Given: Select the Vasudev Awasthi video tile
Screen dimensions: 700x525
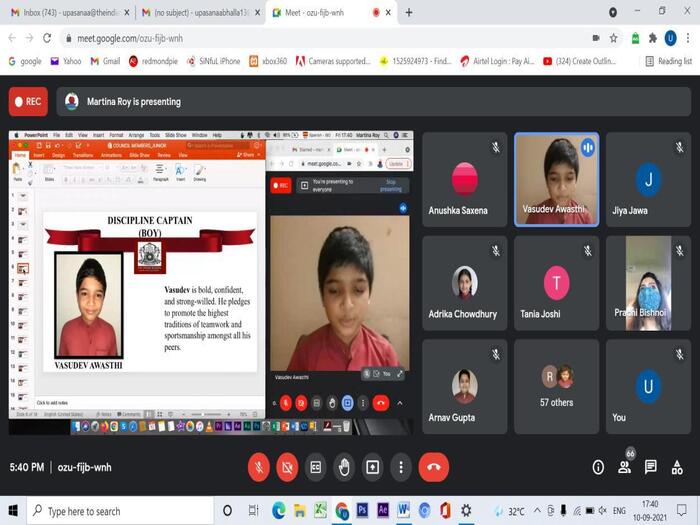Looking at the screenshot, I should click(556, 179).
